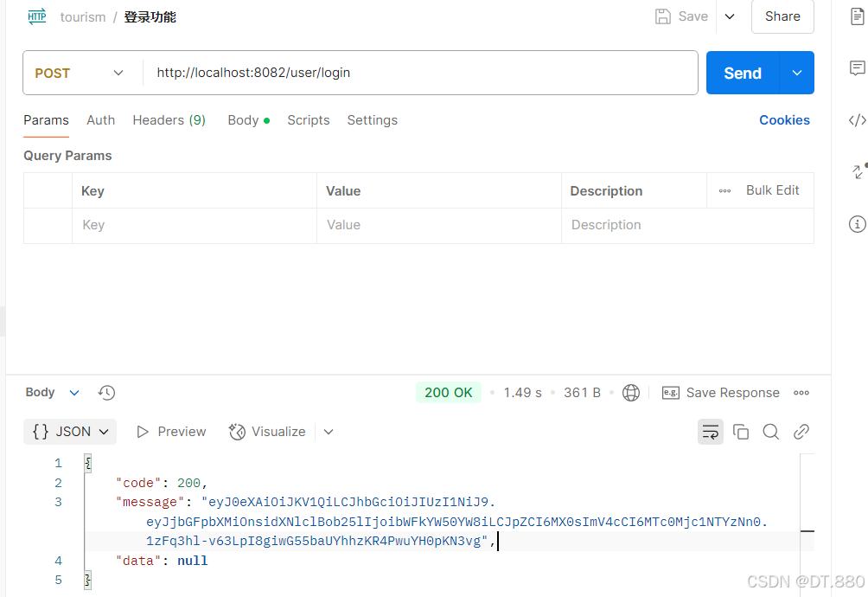Generate a link for the response
This screenshot has width=868, height=597.
801,431
